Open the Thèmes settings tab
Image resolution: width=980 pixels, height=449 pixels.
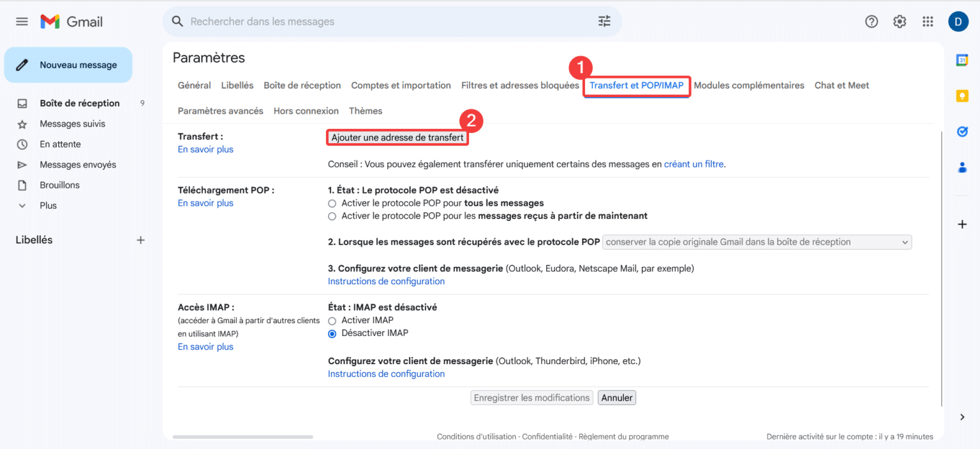pyautogui.click(x=365, y=110)
